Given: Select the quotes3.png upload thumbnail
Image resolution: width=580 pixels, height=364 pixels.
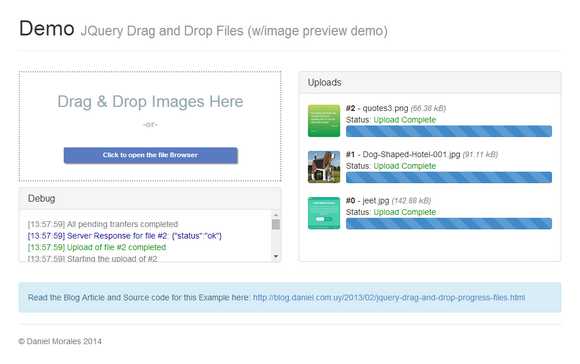Looking at the screenshot, I should (x=324, y=121).
